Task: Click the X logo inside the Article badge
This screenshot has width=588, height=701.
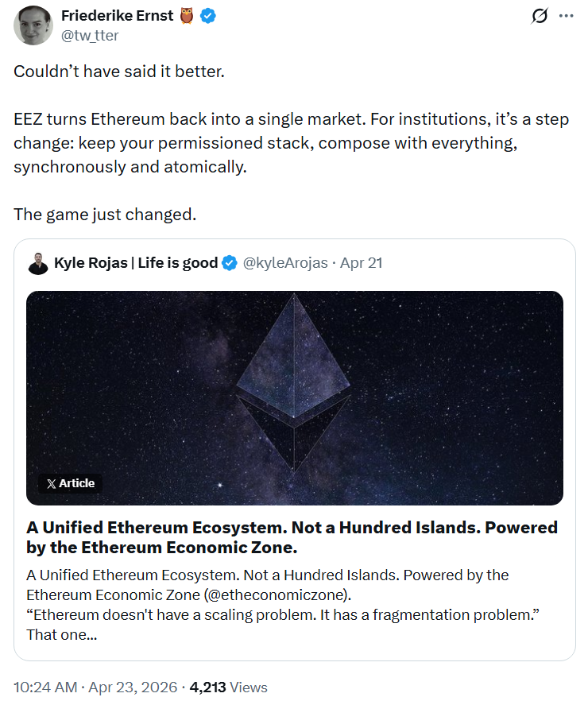Action: click(53, 483)
